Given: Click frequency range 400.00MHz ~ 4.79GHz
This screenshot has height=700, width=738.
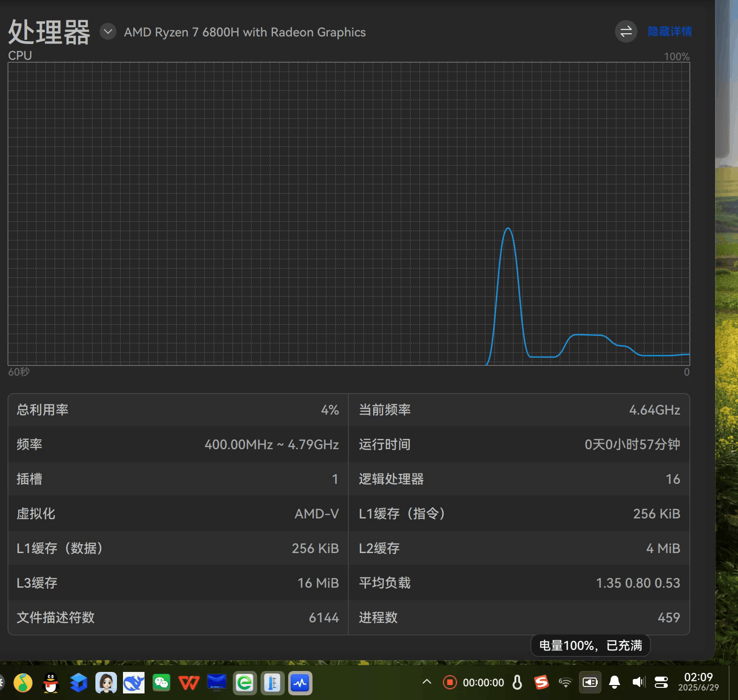Looking at the screenshot, I should pos(272,445).
